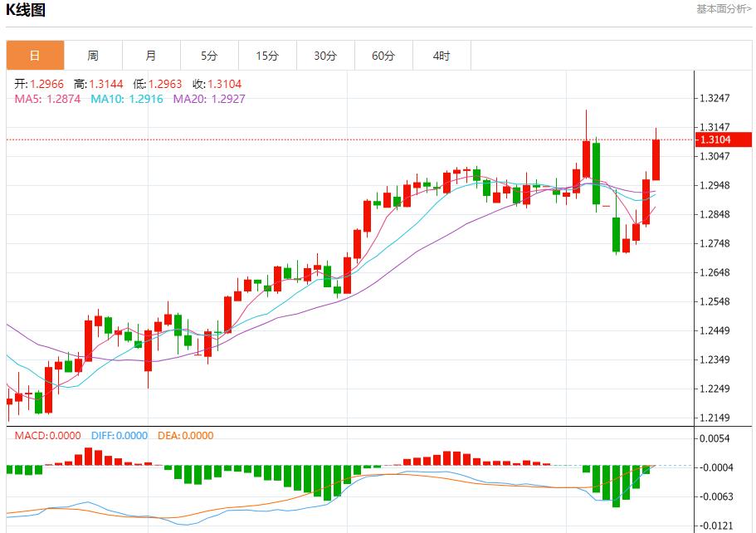Select the 30分 timeframe
Viewport: 756px width, 533px height.
(x=326, y=55)
